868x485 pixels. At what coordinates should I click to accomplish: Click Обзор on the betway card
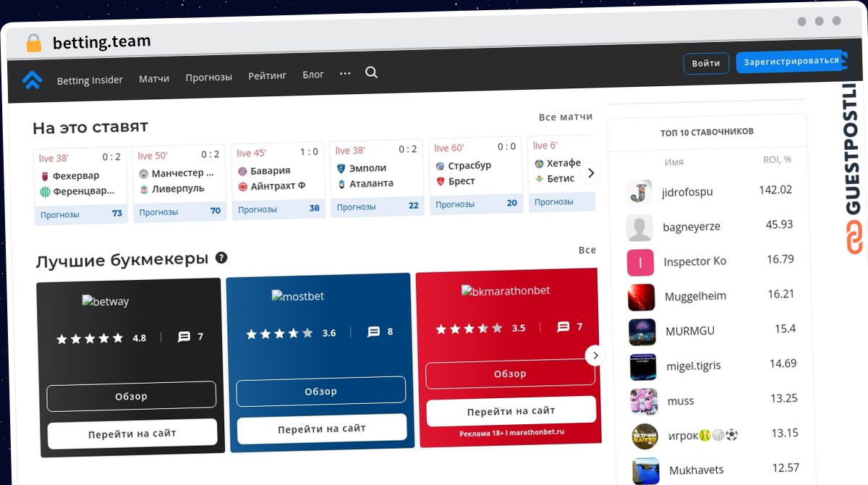pos(132,396)
